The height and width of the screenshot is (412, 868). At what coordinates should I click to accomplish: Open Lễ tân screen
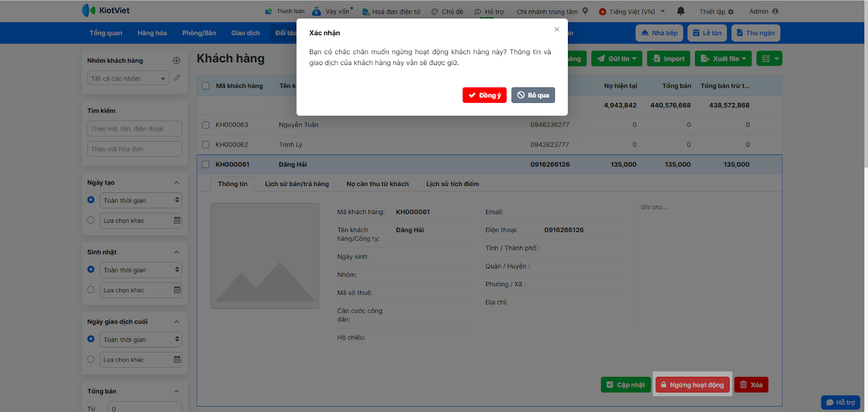(707, 33)
